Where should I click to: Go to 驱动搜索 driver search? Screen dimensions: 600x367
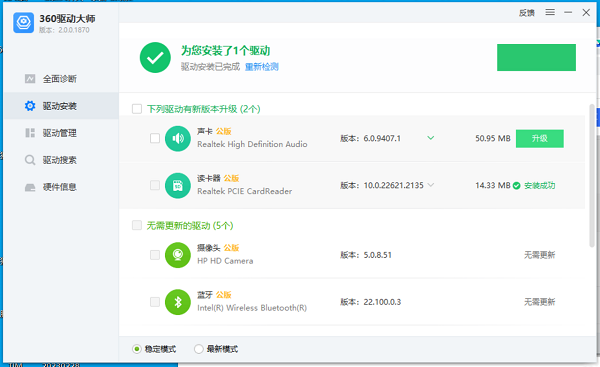coord(61,160)
